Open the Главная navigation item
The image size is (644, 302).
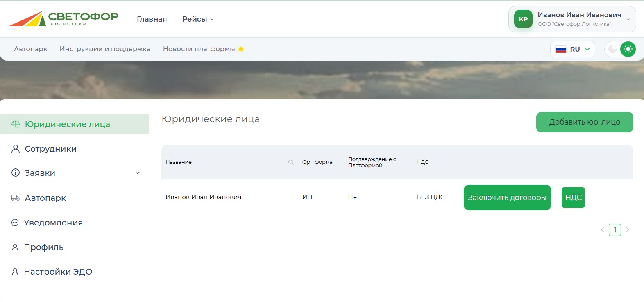(x=152, y=19)
